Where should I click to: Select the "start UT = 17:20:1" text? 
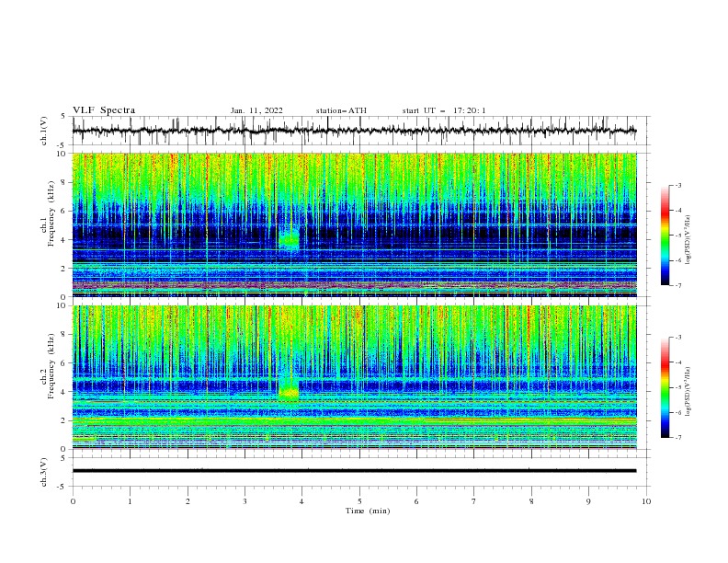pyautogui.click(x=443, y=110)
